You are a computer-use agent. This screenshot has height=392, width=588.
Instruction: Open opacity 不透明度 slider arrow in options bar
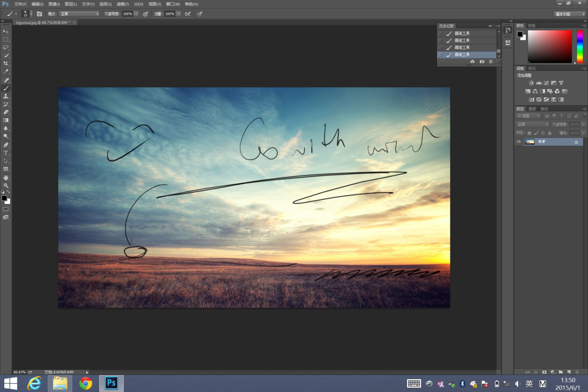136,14
